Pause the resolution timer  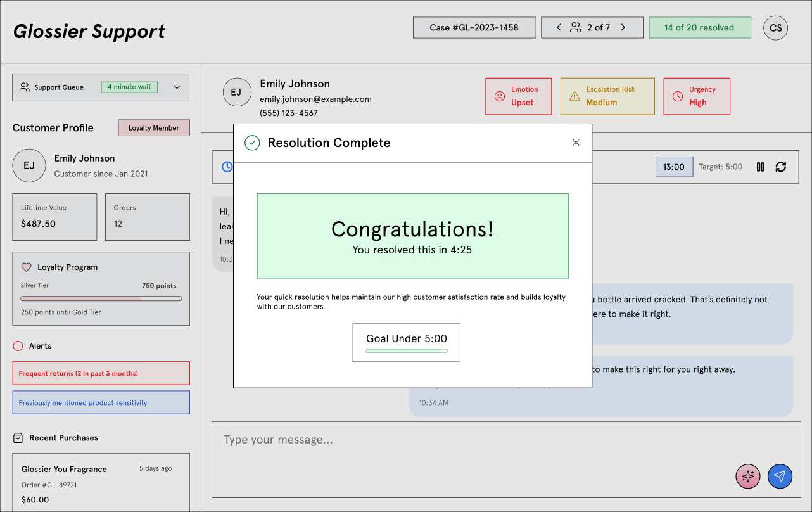(x=761, y=167)
